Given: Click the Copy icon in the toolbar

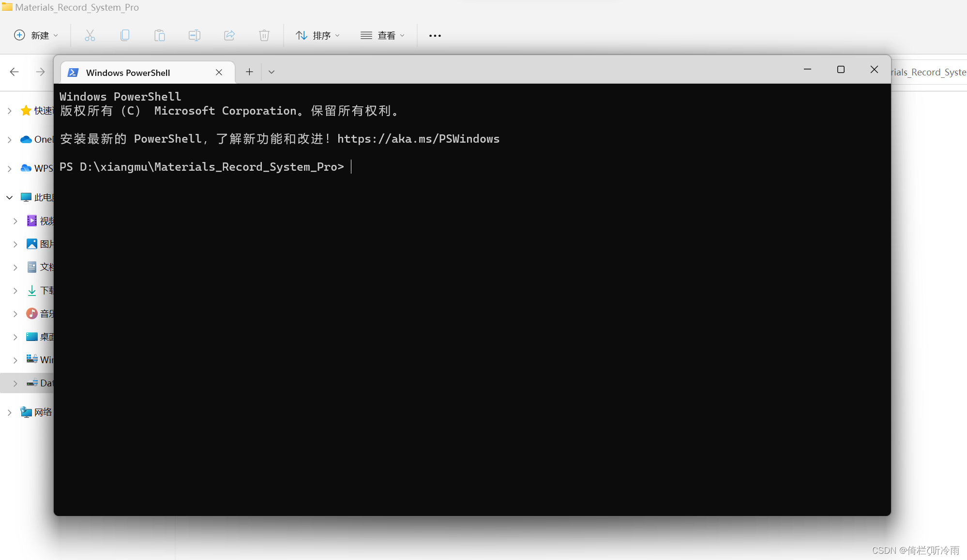Looking at the screenshot, I should (x=125, y=35).
